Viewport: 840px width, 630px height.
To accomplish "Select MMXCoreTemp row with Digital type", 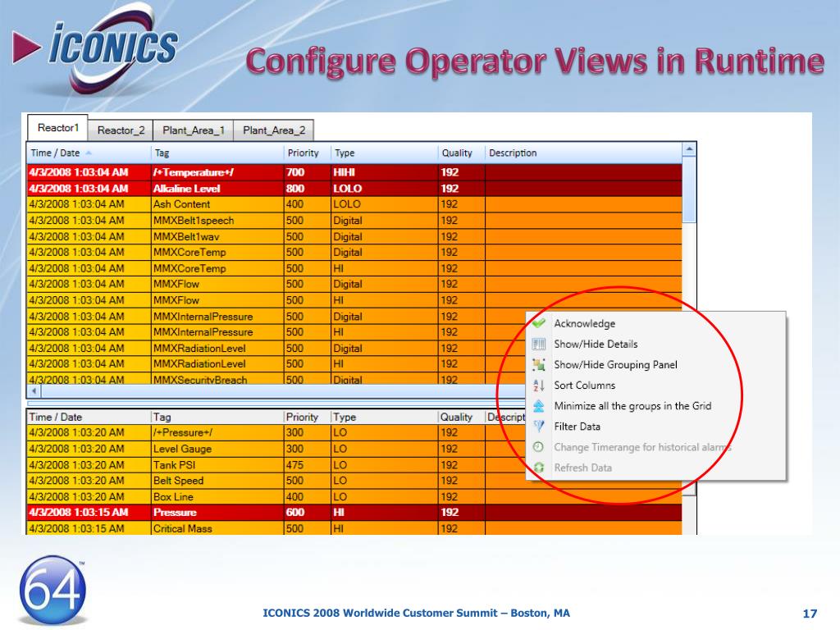I will (x=354, y=253).
